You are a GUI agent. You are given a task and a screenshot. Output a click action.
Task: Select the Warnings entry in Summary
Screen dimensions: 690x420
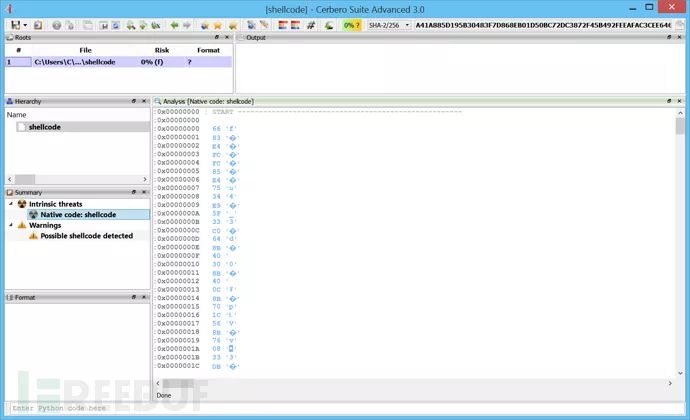point(45,225)
